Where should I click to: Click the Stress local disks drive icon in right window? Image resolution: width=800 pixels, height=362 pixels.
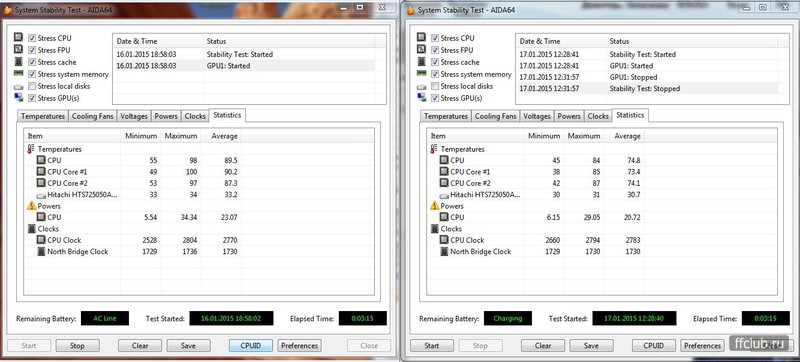[421, 87]
